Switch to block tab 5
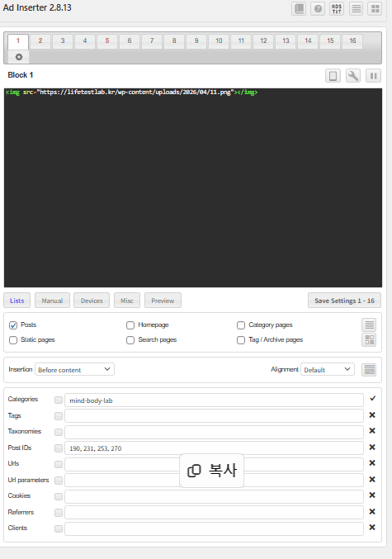The width and height of the screenshot is (392, 559). [x=107, y=41]
